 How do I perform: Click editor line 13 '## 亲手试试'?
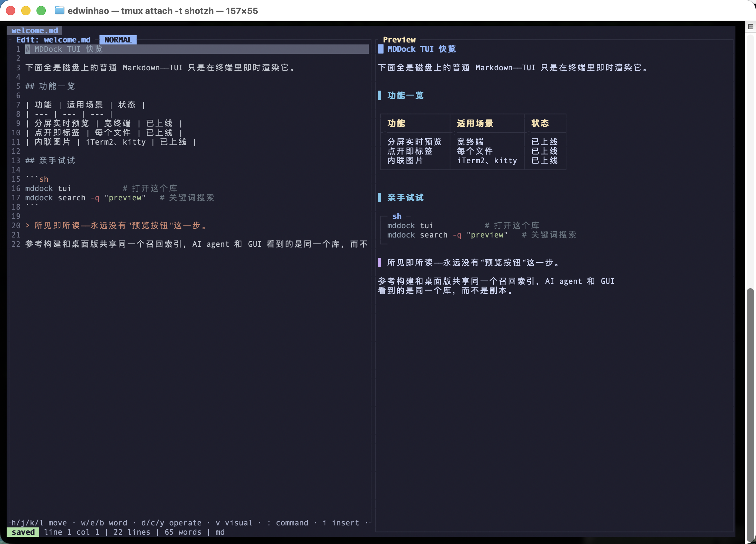50,161
